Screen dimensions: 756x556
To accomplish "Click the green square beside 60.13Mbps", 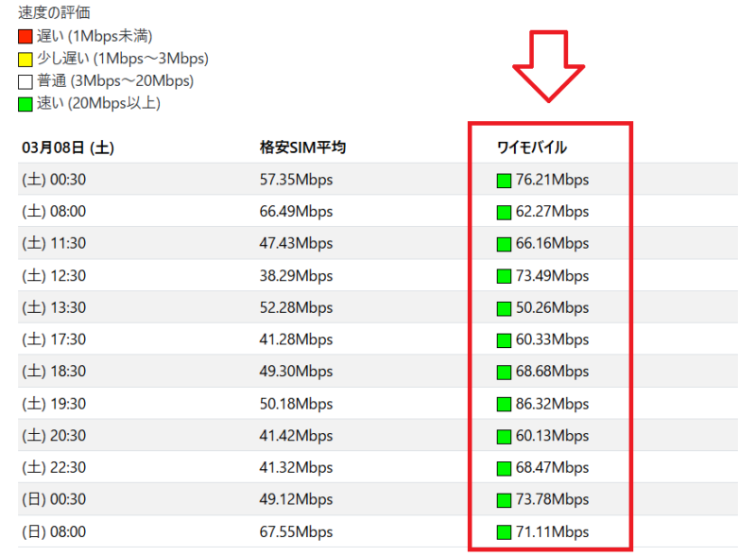I will (x=504, y=436).
